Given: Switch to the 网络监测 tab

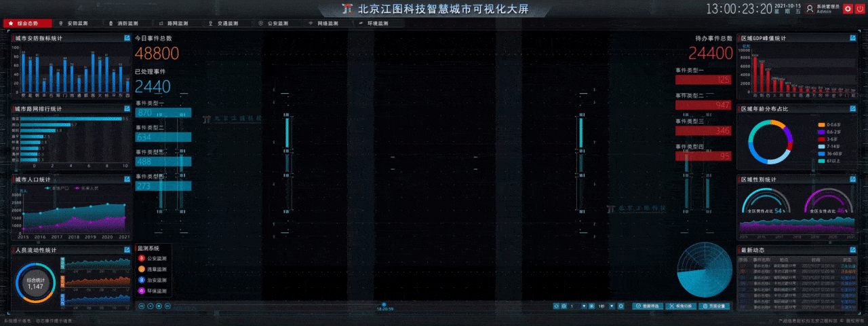Looking at the screenshot, I should pyautogui.click(x=328, y=23).
